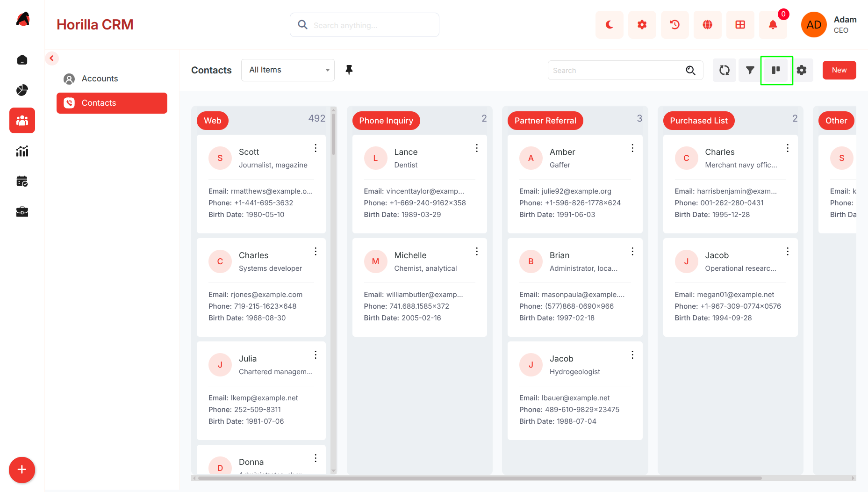The height and width of the screenshot is (492, 868).
Task: Go to Home in the sidebar
Action: point(22,60)
